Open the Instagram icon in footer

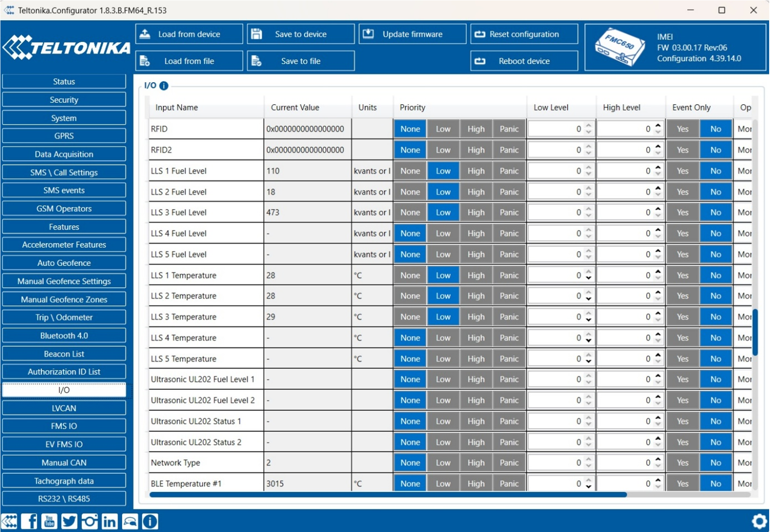(89, 521)
